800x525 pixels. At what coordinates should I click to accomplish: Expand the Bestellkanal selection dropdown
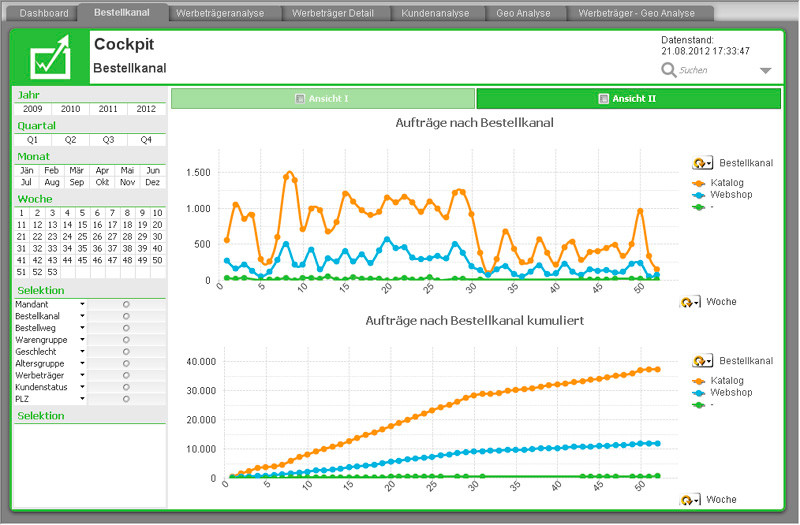pos(82,316)
